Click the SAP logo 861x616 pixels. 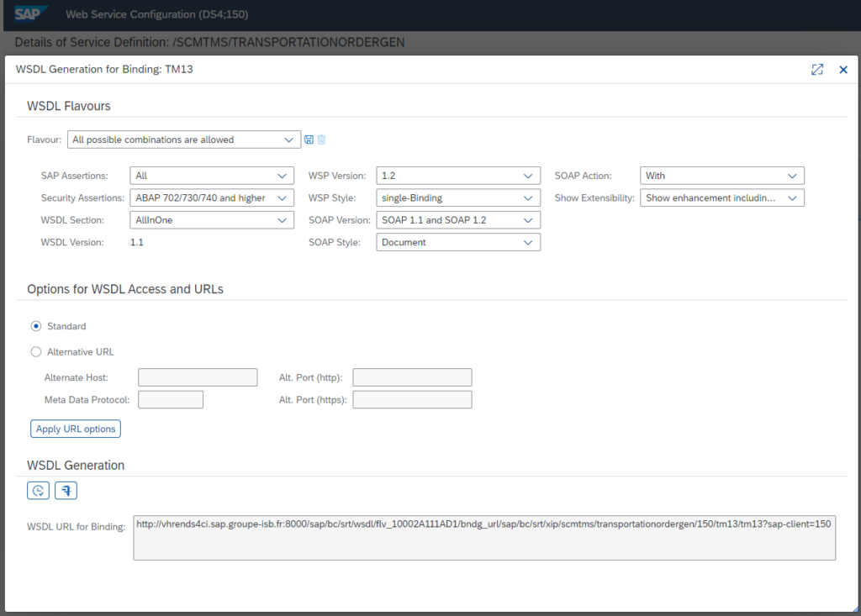(30, 13)
